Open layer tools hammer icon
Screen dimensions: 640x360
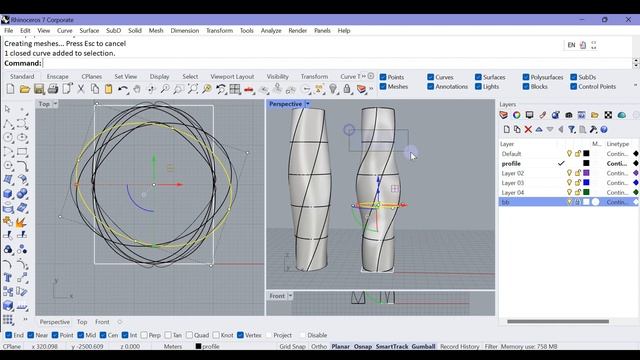(x=593, y=129)
